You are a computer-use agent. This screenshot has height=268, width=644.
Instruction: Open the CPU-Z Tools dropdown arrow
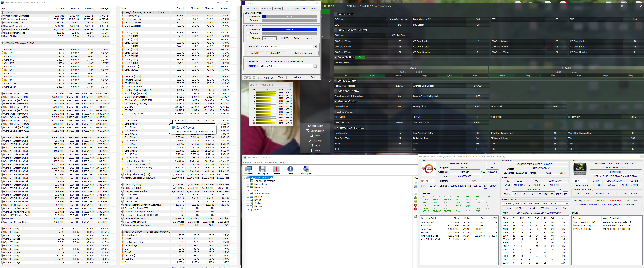point(288,77)
